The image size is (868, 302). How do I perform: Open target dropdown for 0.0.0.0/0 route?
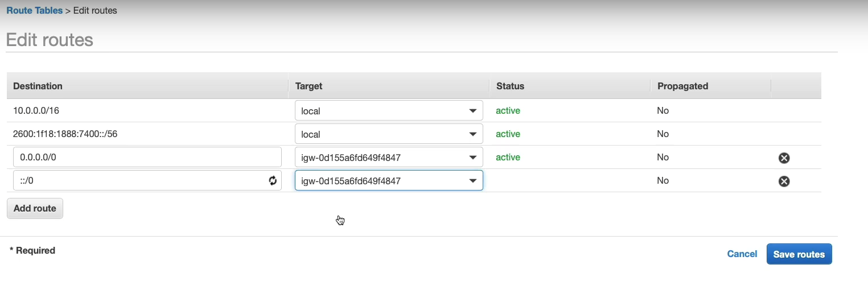(x=389, y=158)
